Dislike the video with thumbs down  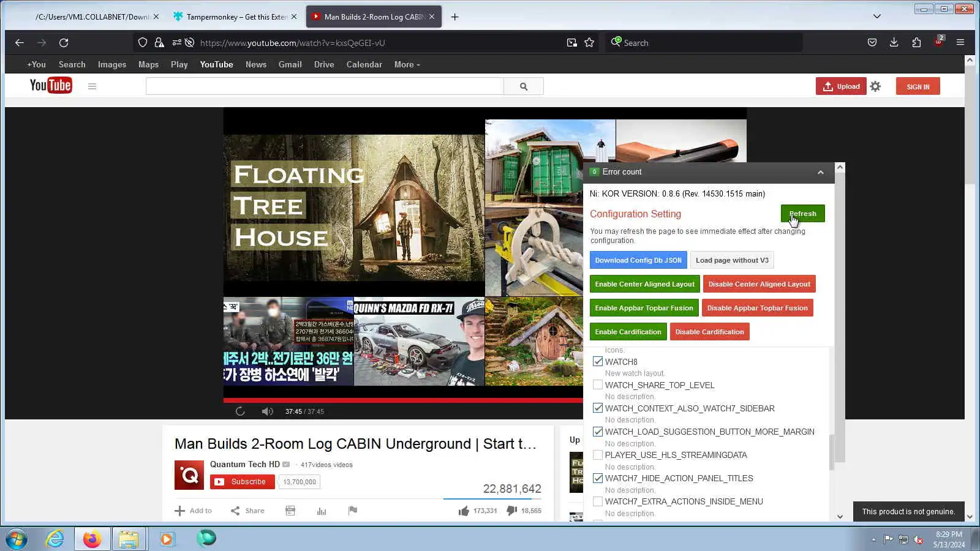pos(511,511)
